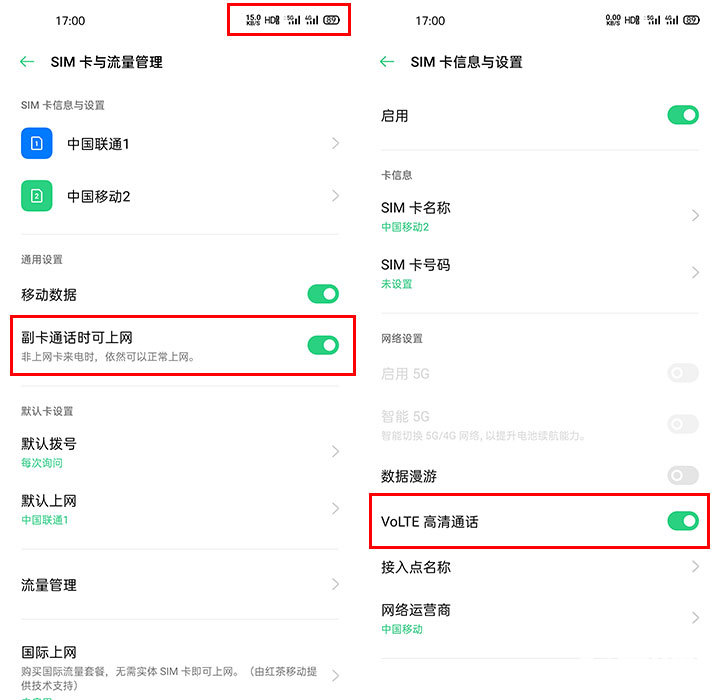Open the 默认拨号 chevron arrow

336,452
